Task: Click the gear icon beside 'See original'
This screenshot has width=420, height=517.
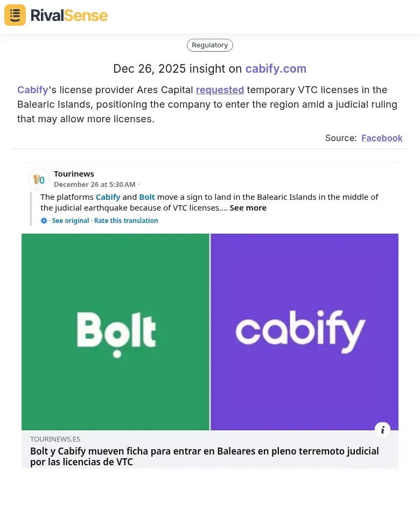Action: (x=44, y=220)
